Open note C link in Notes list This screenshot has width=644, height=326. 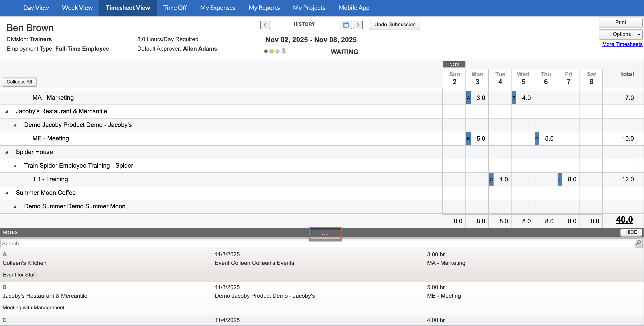click(x=5, y=320)
